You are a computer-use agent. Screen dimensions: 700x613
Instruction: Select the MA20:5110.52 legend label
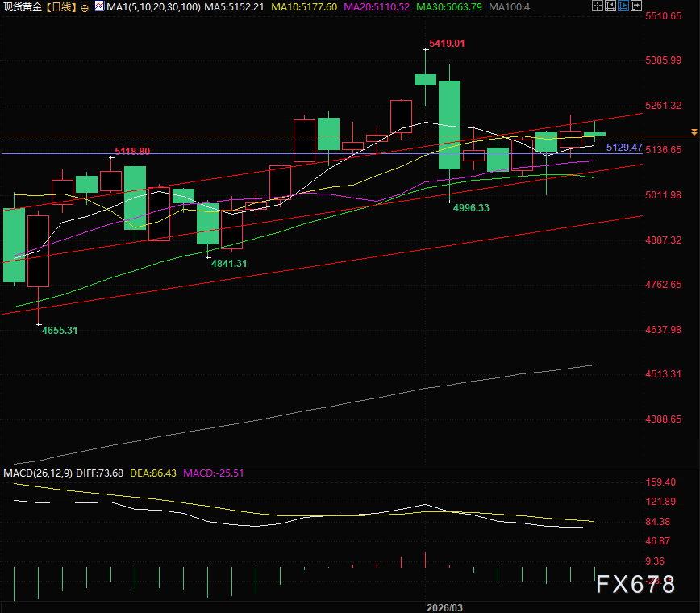coord(377,7)
